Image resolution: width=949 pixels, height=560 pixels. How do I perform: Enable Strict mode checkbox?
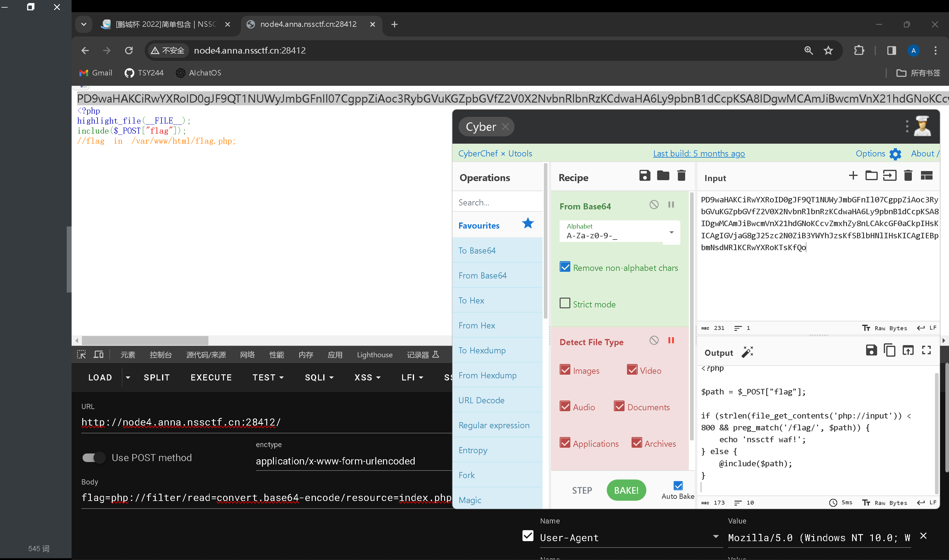pos(565,303)
